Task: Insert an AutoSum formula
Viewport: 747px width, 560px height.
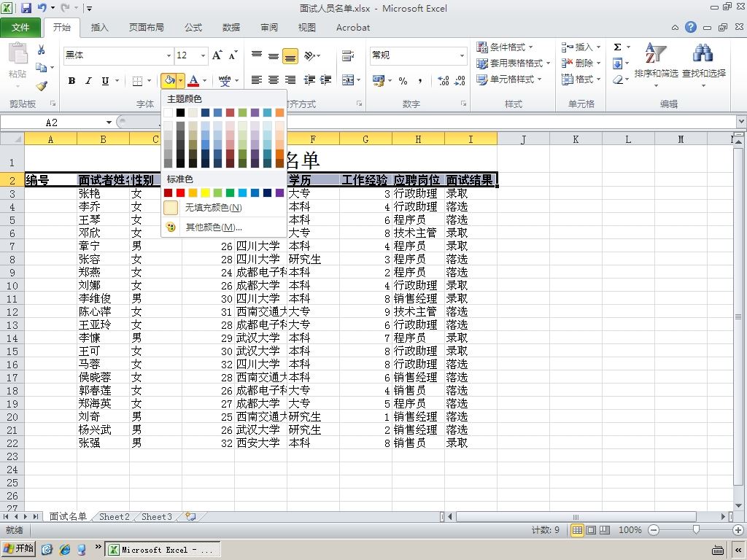Action: [617, 47]
